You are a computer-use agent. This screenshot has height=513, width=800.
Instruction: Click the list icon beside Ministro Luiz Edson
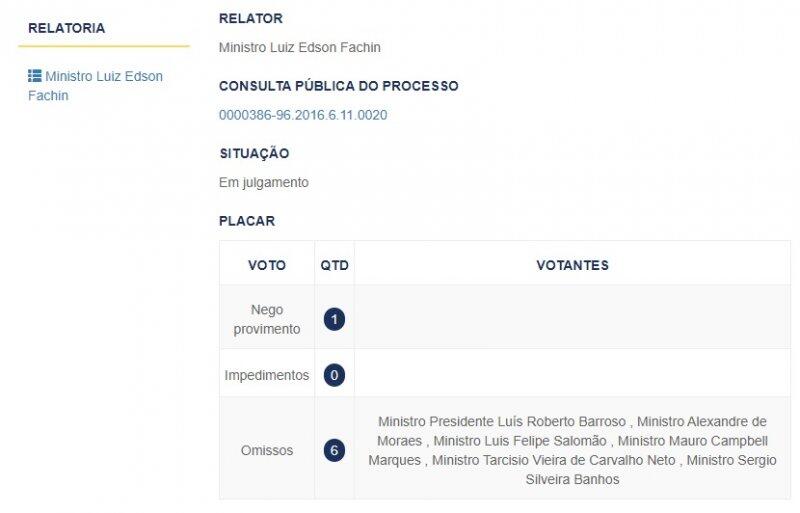tap(35, 76)
